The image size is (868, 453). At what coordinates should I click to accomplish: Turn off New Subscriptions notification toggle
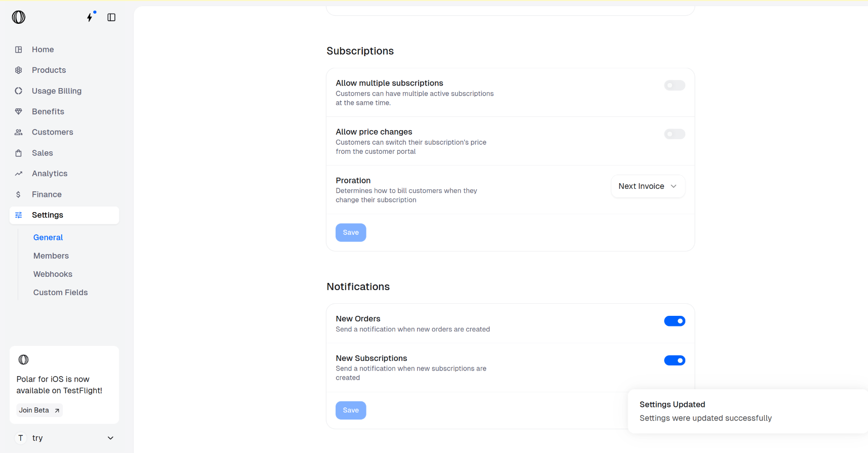coord(674,360)
